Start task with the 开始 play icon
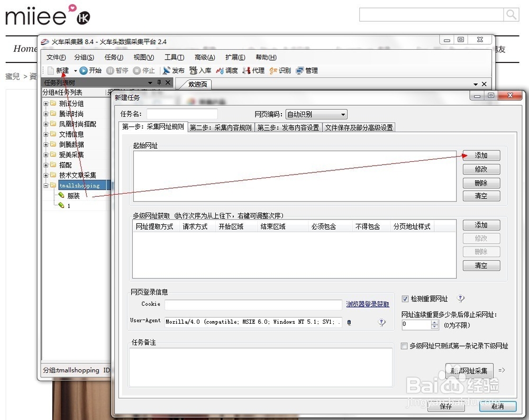The height and width of the screenshot is (420, 529). (x=84, y=70)
